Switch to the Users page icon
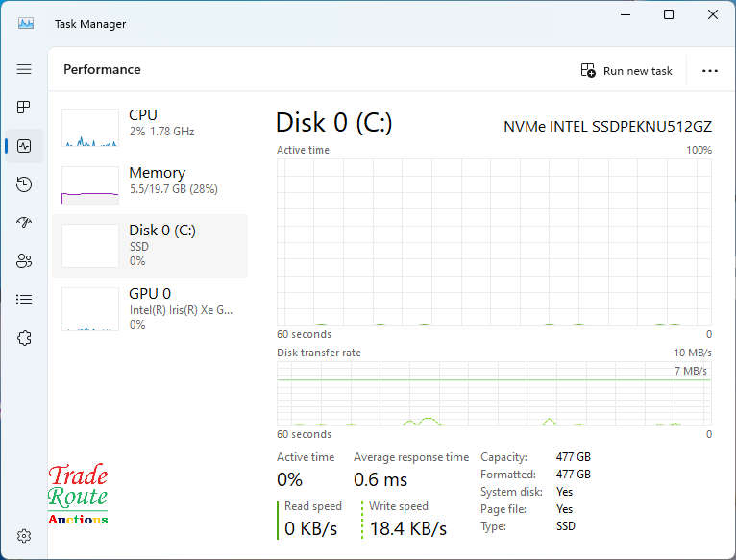The width and height of the screenshot is (736, 560). pos(24,261)
